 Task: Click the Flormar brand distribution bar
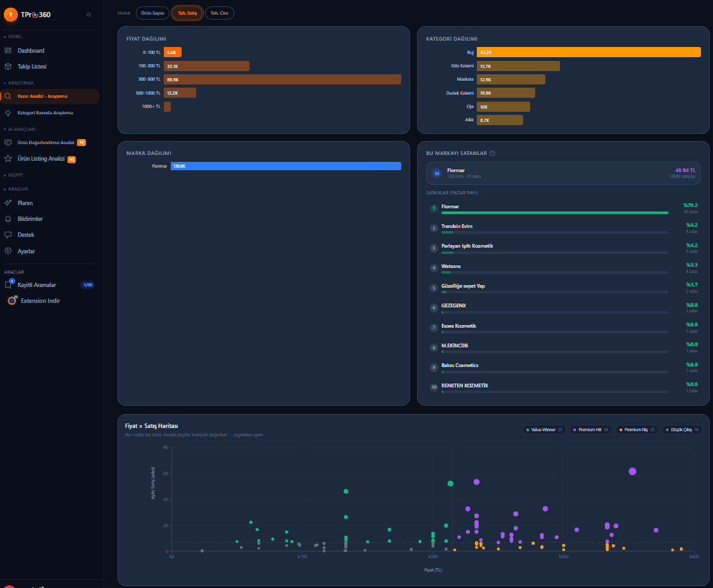pos(286,166)
